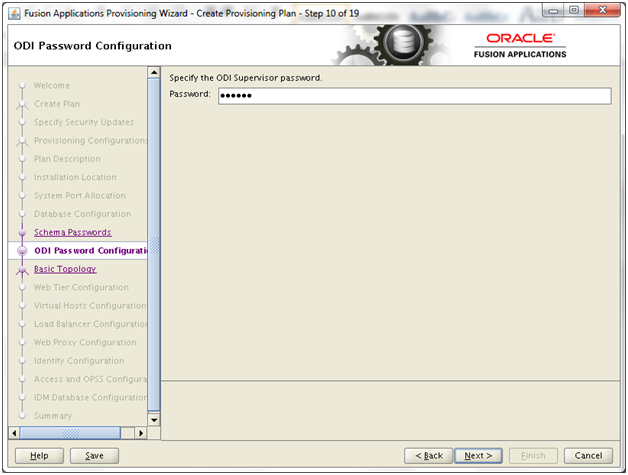Screen dimensions: 628x475
Task: Click the Installation Location step label
Action: pyautogui.click(x=75, y=177)
